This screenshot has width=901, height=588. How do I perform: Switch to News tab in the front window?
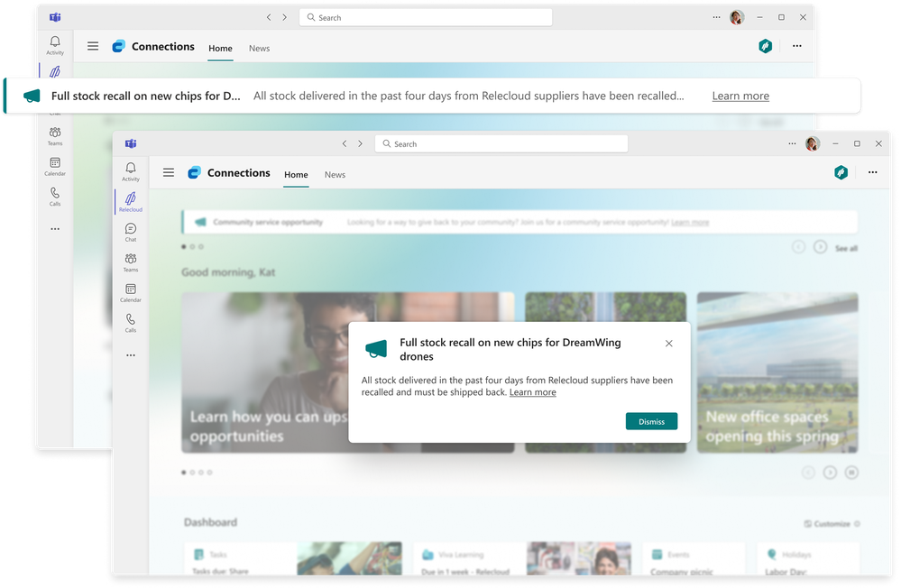335,175
